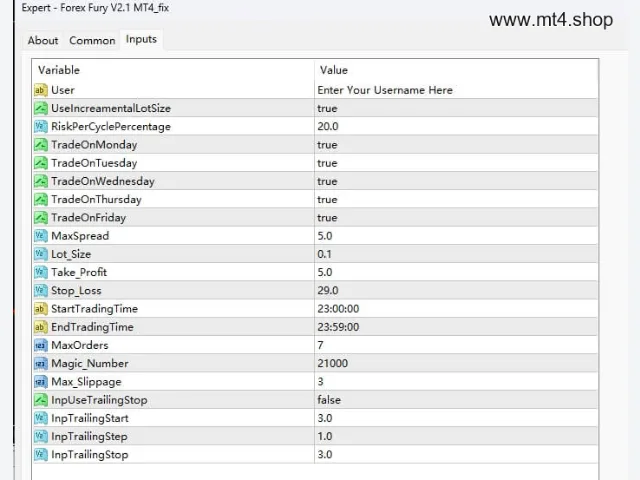Select the Stop_Loss value 29.0
Image resolution: width=640 pixels, height=480 pixels.
(328, 290)
